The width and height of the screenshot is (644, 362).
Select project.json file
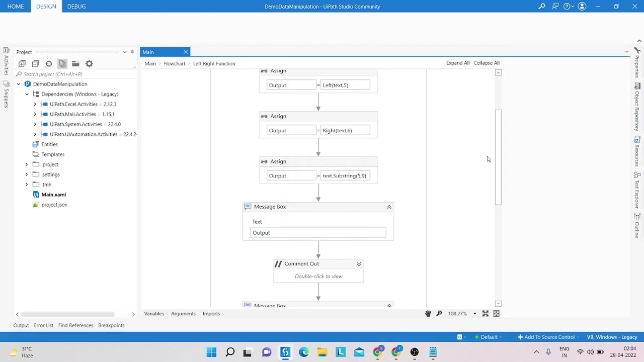[54, 205]
